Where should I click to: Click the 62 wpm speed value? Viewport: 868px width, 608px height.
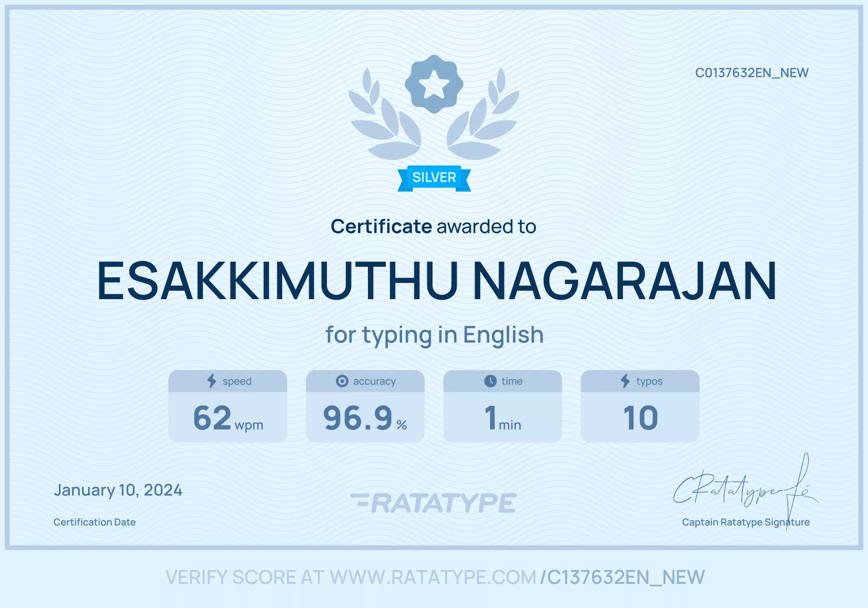pos(228,418)
